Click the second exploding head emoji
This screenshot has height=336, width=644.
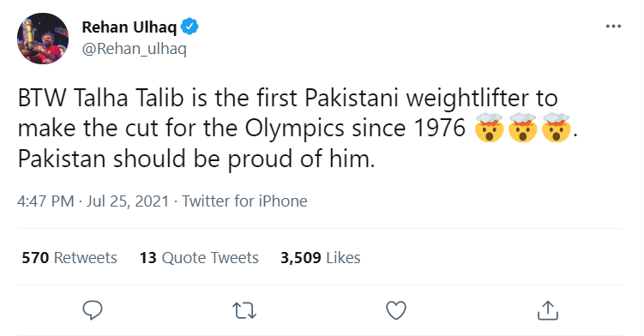[523, 128]
